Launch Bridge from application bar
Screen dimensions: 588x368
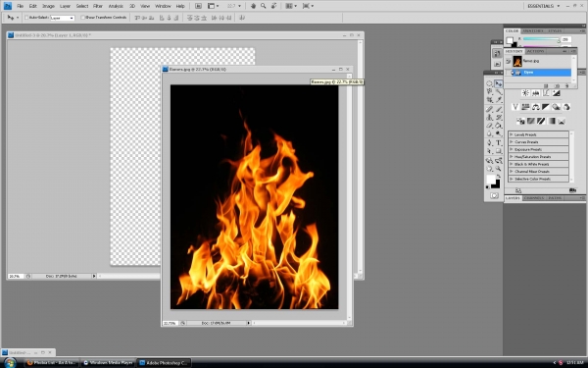tap(198, 6)
